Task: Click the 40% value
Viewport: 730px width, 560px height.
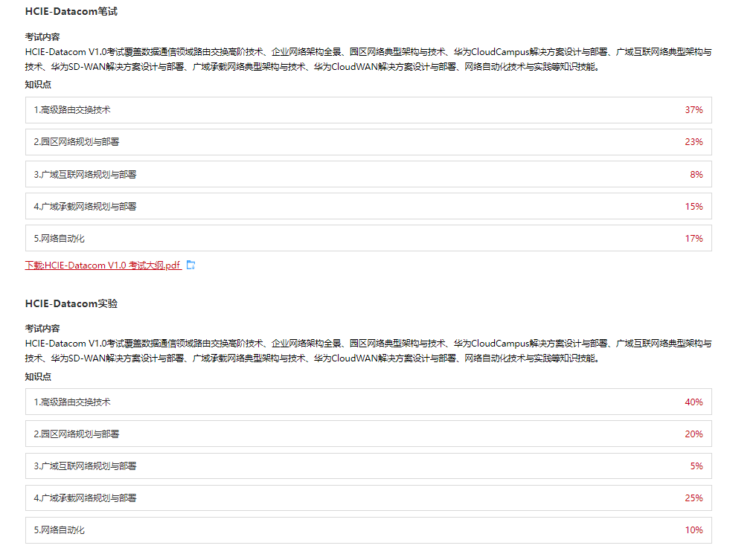Action: [x=694, y=402]
